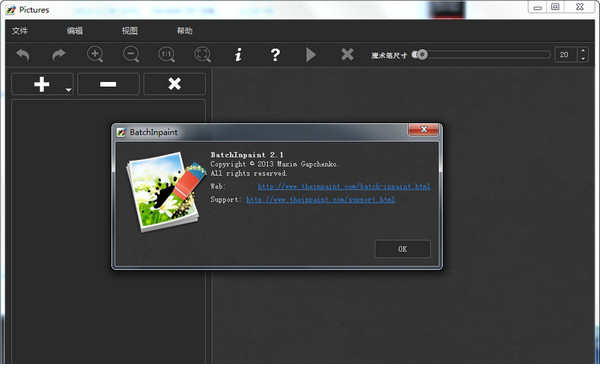Click the BatchInpaint photo eraser logo image
Screen dimensions: 600x378
tap(166, 192)
